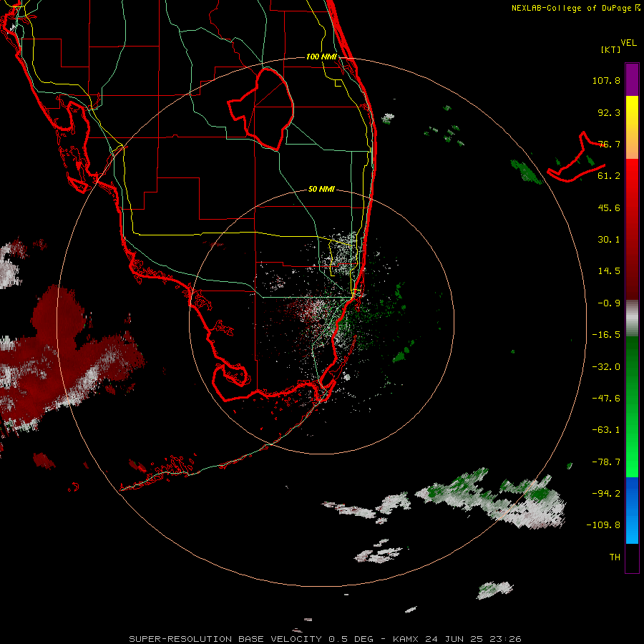Click the Super-Resolution Base Velocity caption
The width and height of the screenshot is (644, 644).
[x=325, y=639]
